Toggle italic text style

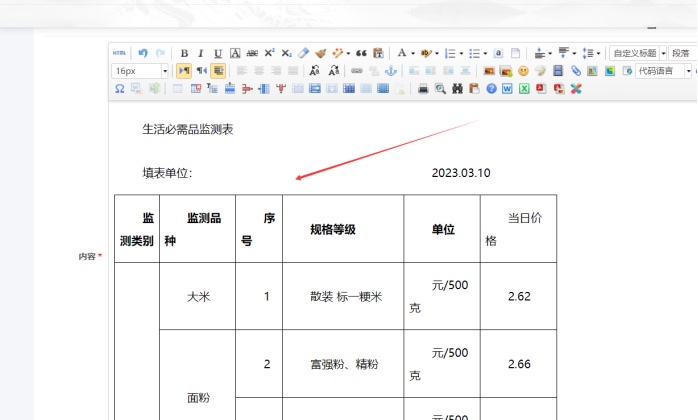pyautogui.click(x=200, y=53)
